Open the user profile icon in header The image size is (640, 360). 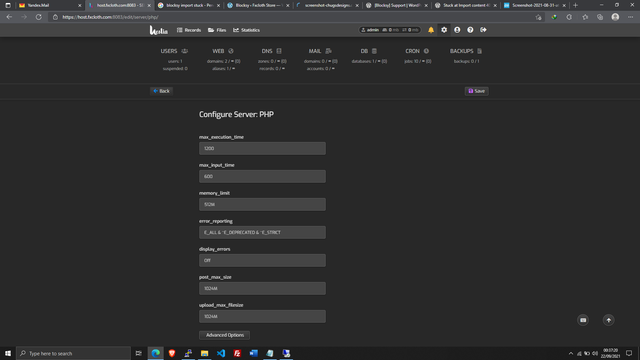457,30
